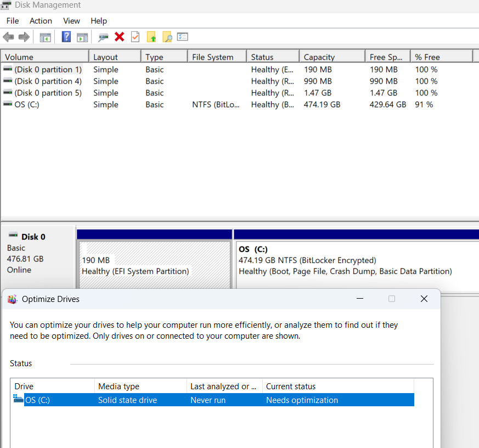Click the list settings toolbar icon
This screenshot has height=448, width=479.
[x=182, y=37]
